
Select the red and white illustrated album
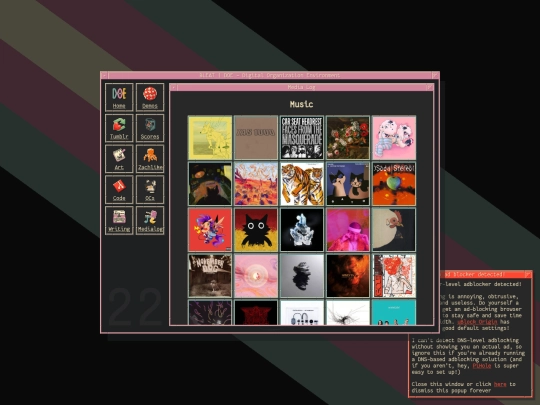pos(394,276)
